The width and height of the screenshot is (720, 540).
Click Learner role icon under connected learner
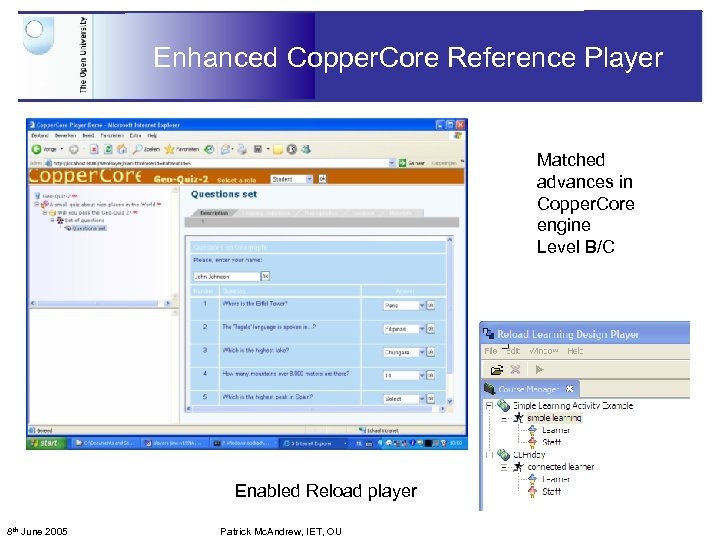pyautogui.click(x=532, y=479)
